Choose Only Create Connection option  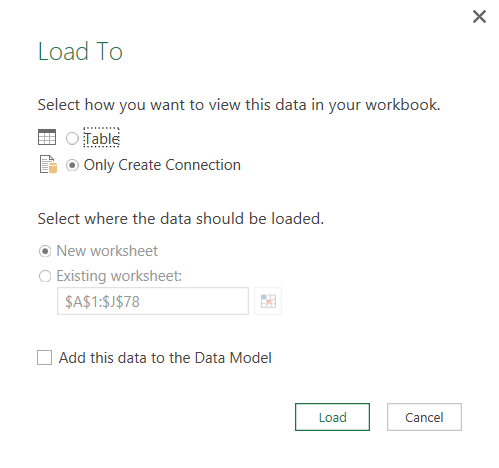72,165
